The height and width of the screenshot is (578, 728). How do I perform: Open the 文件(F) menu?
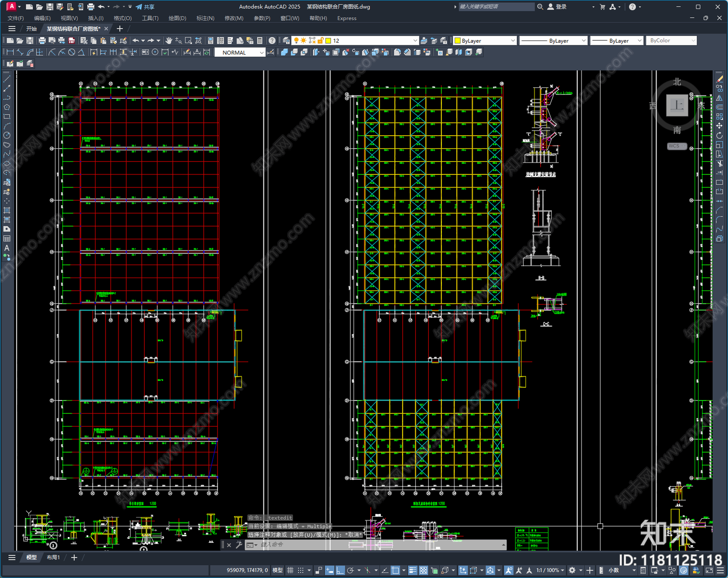click(x=15, y=18)
